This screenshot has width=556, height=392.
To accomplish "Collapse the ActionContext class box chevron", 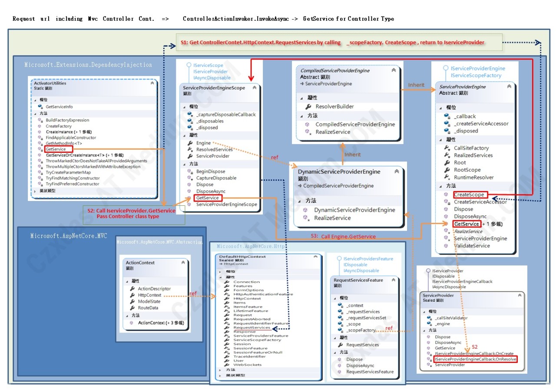I will [x=183, y=263].
